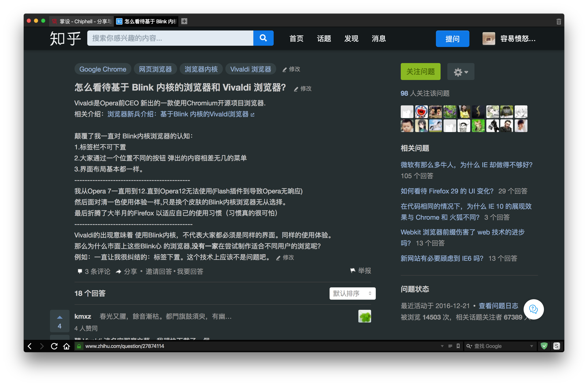Image resolution: width=588 pixels, height=386 pixels.
Task: Open the 网页浏览器 topic tag
Action: coord(155,69)
